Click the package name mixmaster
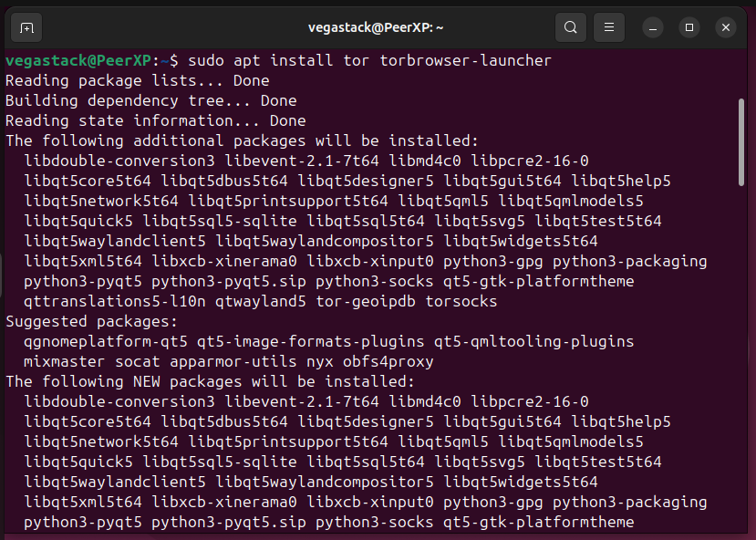Viewport: 756px width, 540px height. (x=62, y=361)
